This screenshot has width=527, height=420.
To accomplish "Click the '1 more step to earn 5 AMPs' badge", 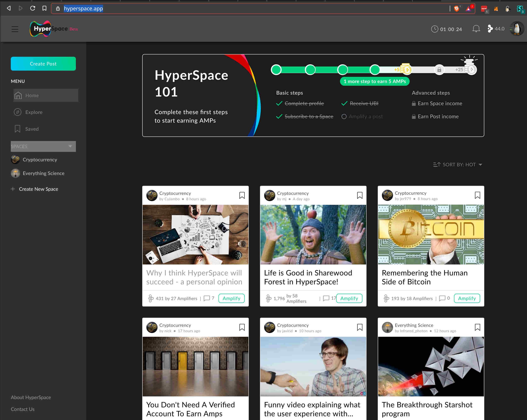I will (x=374, y=81).
